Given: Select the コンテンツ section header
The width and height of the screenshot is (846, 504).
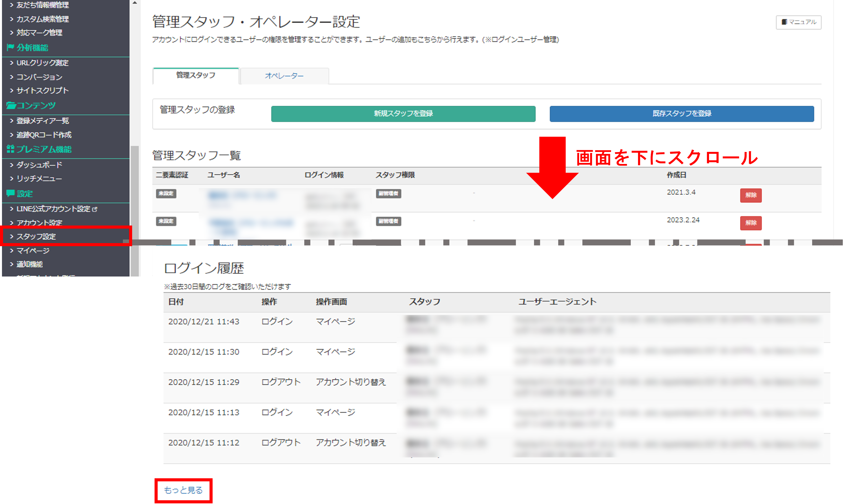Looking at the screenshot, I should click(x=36, y=106).
